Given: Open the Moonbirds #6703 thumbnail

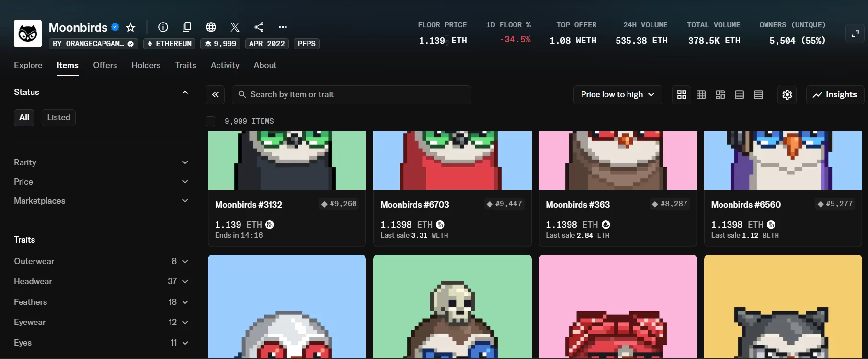Looking at the screenshot, I should click(452, 161).
